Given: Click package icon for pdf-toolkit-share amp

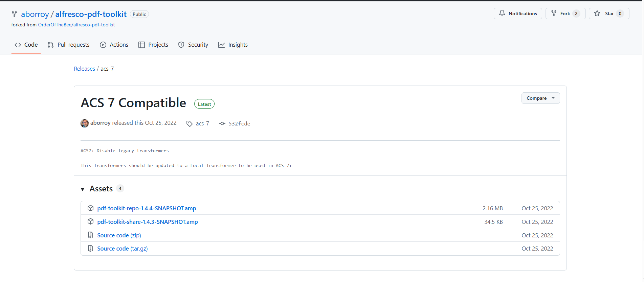Looking at the screenshot, I should (x=90, y=221).
